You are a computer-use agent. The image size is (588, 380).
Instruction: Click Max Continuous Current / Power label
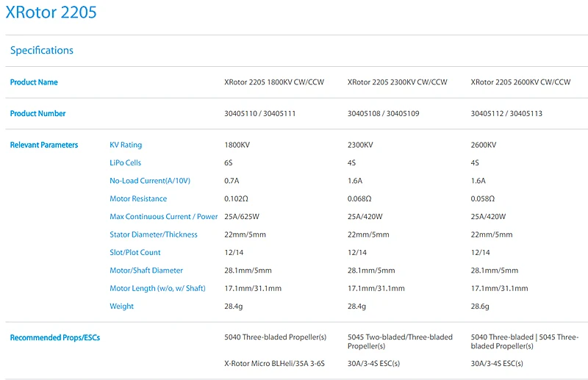coord(163,216)
